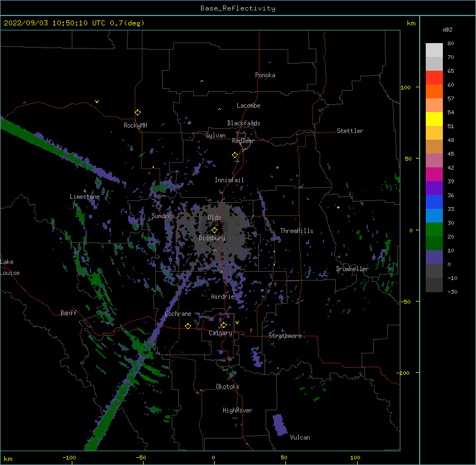This screenshot has width=476, height=465.
Task: Click the km unit label at top right
Action: click(x=411, y=23)
